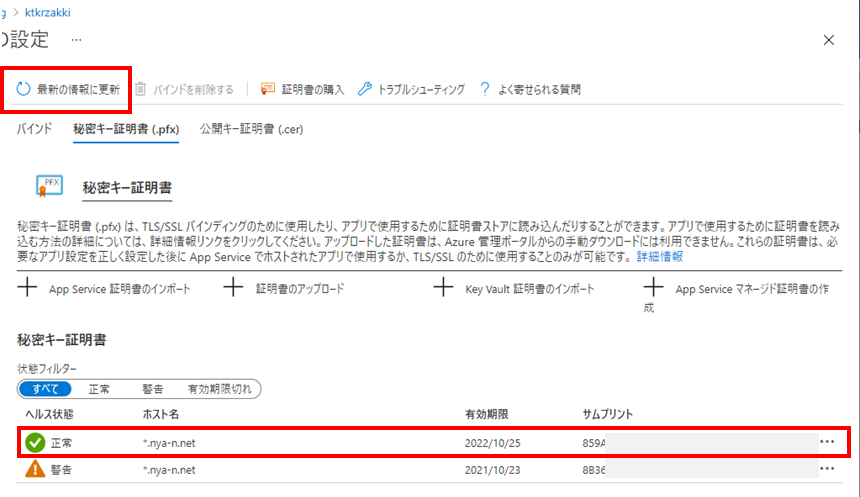Sort by ホスト名 column header
The image size is (860, 497).
[161, 414]
